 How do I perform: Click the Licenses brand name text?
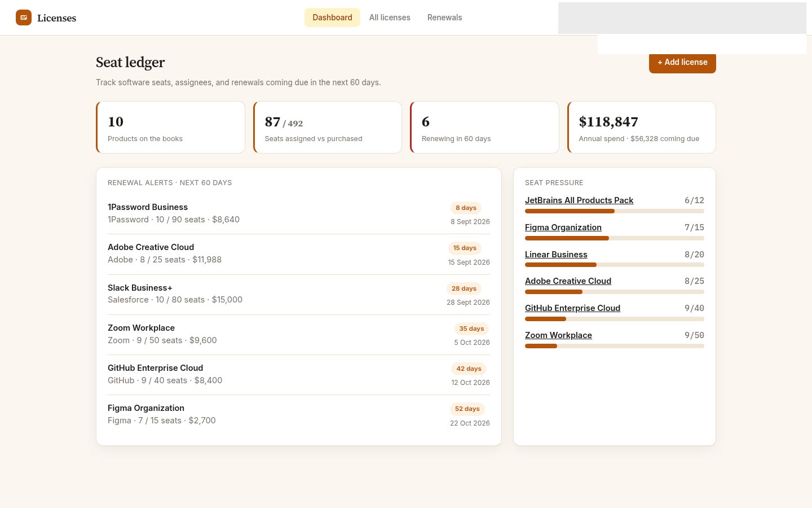click(56, 18)
